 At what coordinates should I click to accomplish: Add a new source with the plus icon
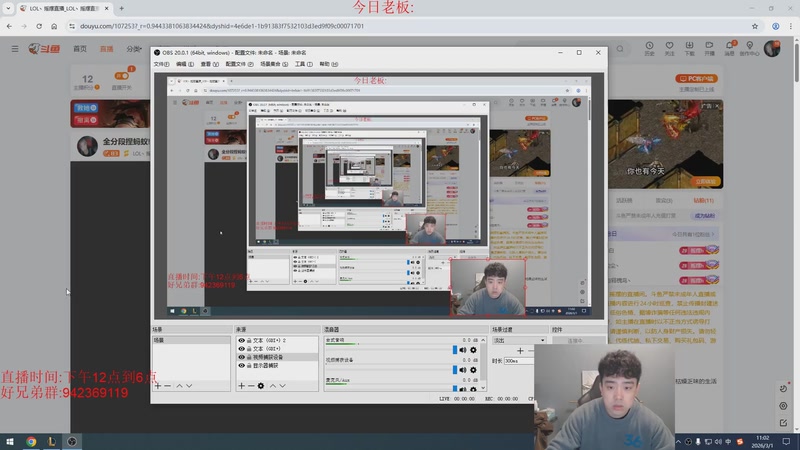coord(241,386)
